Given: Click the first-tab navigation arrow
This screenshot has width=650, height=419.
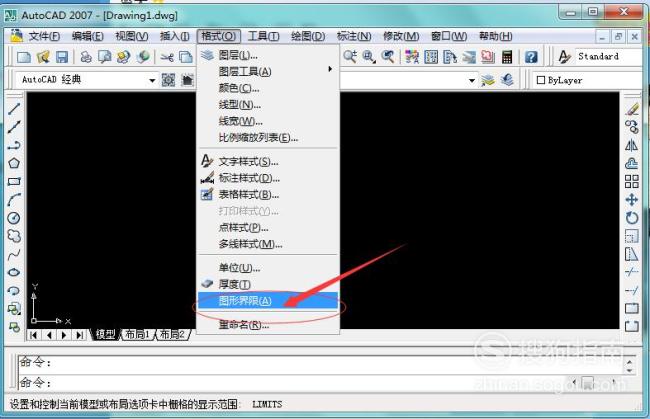Looking at the screenshot, I should point(34,335).
